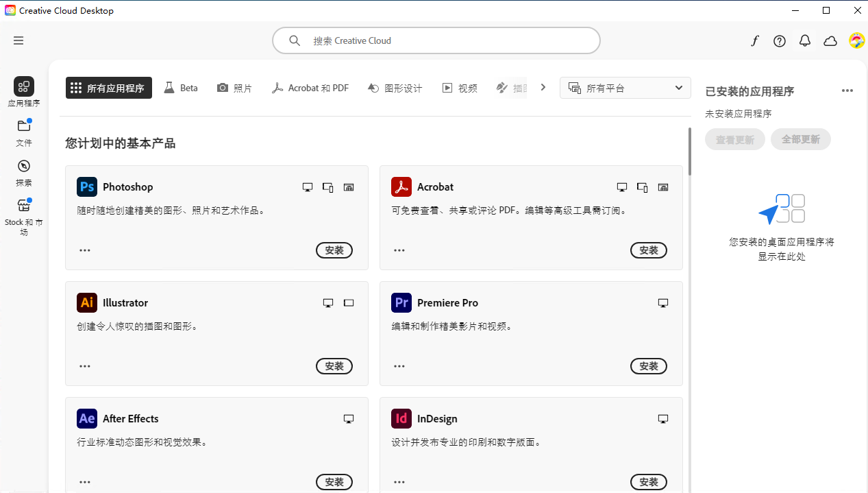
Task: Open more options for InDesign card
Action: (399, 482)
